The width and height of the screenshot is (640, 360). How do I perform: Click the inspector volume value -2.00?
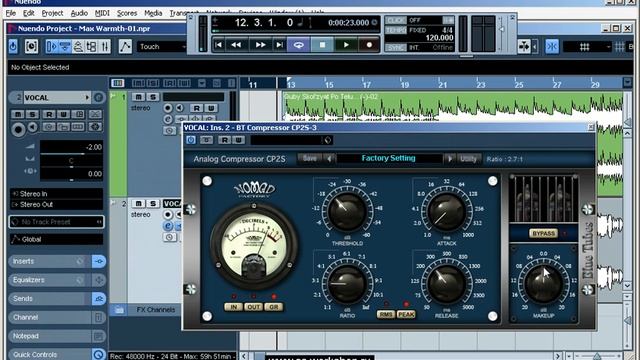pos(93,147)
